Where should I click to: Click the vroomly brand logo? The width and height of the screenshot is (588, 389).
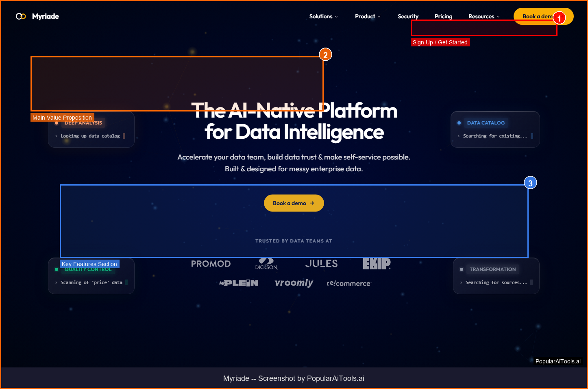pyautogui.click(x=294, y=283)
